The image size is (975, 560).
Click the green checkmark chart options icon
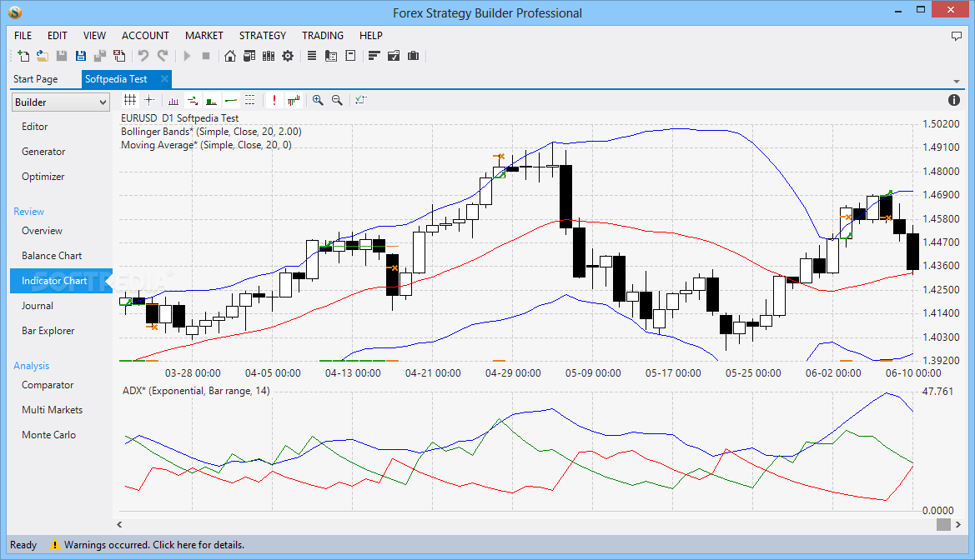pyautogui.click(x=360, y=100)
